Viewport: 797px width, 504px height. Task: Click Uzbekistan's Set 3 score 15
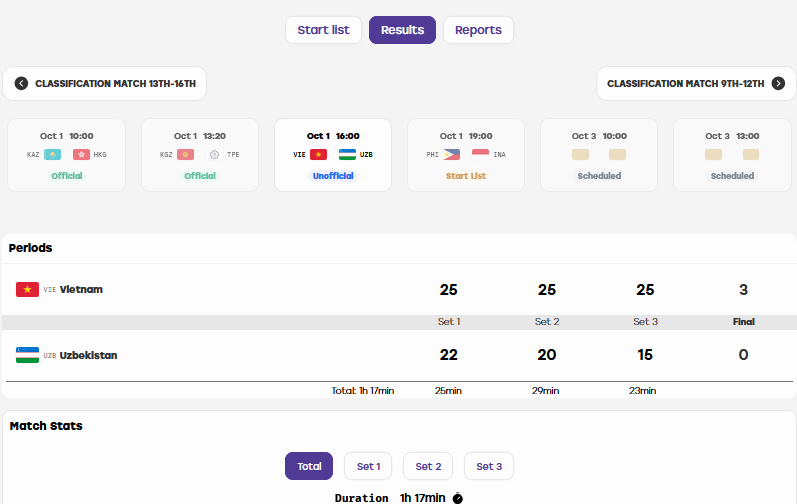click(x=645, y=355)
